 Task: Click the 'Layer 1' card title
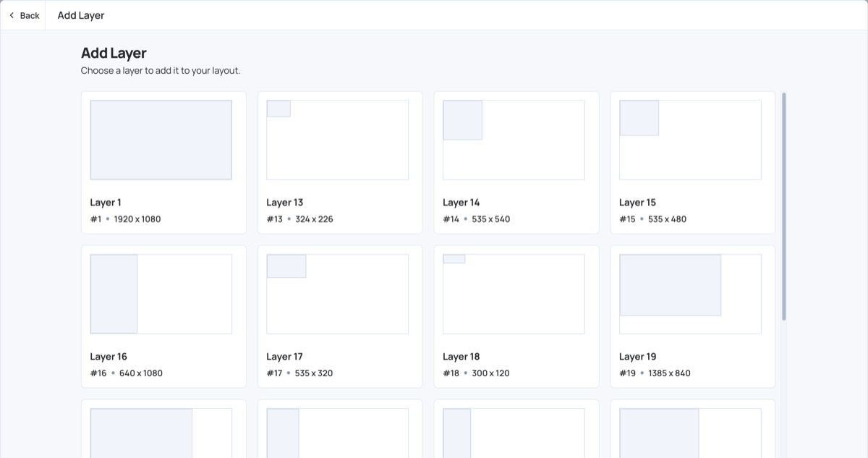(106, 203)
